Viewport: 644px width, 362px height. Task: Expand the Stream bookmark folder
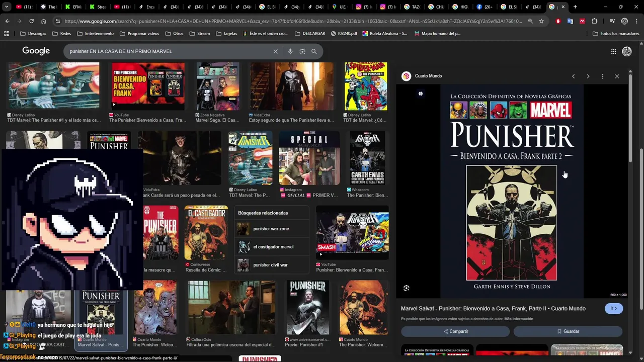[x=199, y=34]
